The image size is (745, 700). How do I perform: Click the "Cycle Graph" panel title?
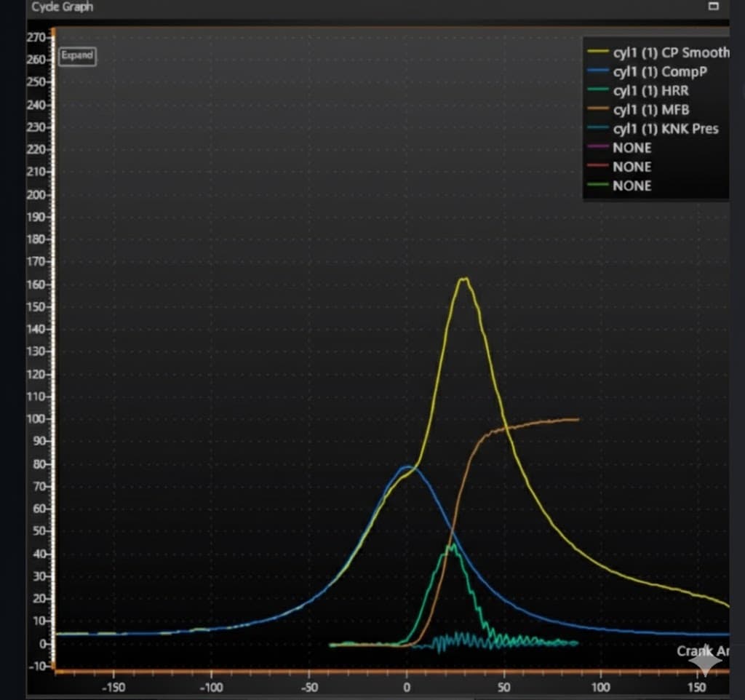pos(63,7)
